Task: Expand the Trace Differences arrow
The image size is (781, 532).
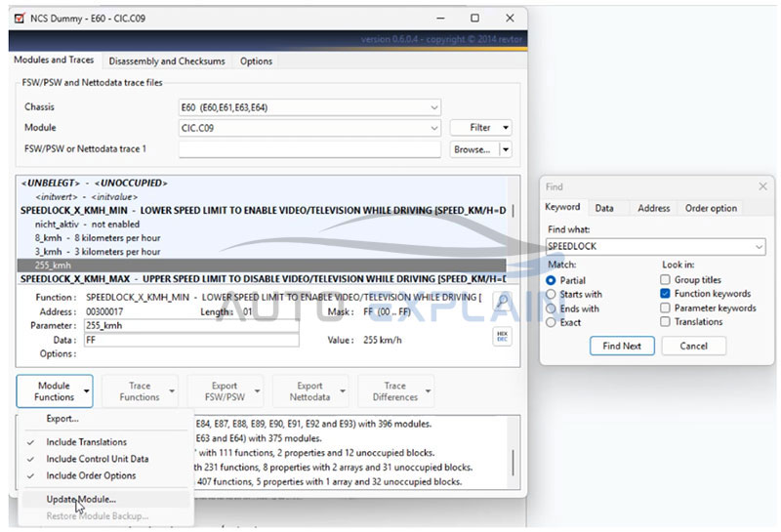Action: point(428,391)
